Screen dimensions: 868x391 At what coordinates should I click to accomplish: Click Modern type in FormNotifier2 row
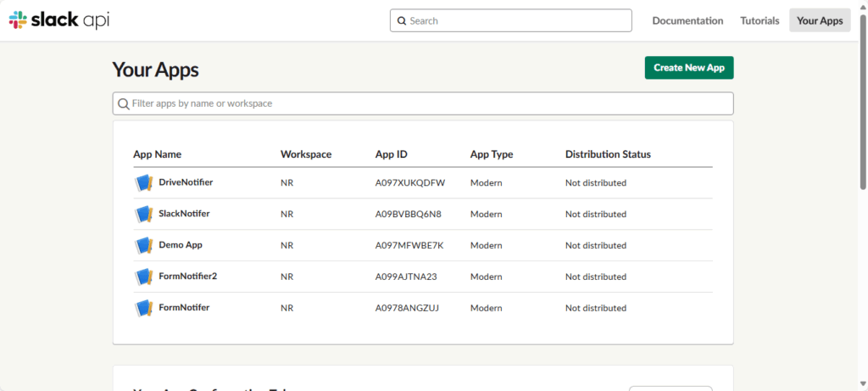pos(487,276)
